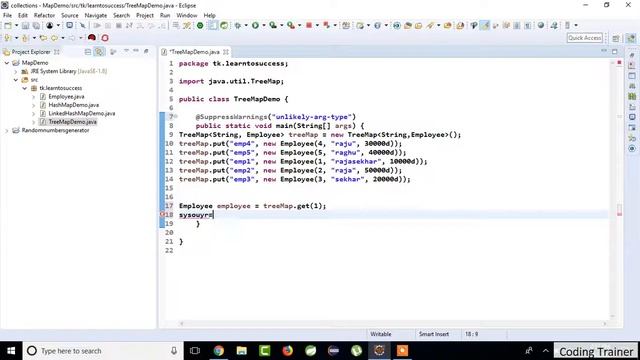This screenshot has width=640, height=360.
Task: Open the Window menu
Action: coord(187,16)
